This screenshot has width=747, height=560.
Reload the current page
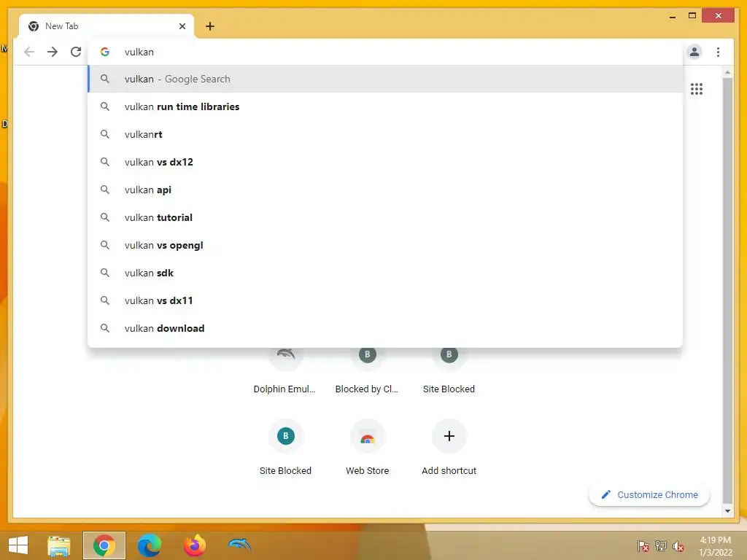(x=76, y=52)
